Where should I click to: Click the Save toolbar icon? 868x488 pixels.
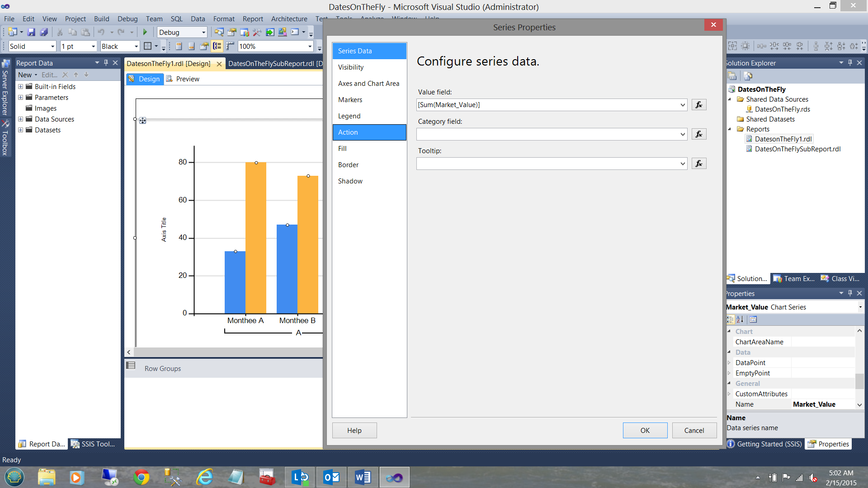(31, 32)
